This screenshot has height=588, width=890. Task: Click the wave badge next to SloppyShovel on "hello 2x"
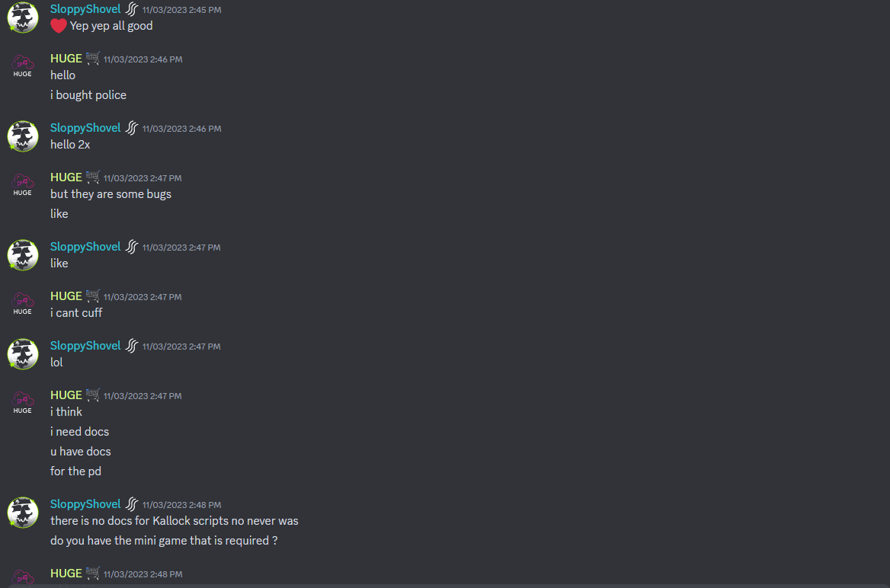coord(132,128)
